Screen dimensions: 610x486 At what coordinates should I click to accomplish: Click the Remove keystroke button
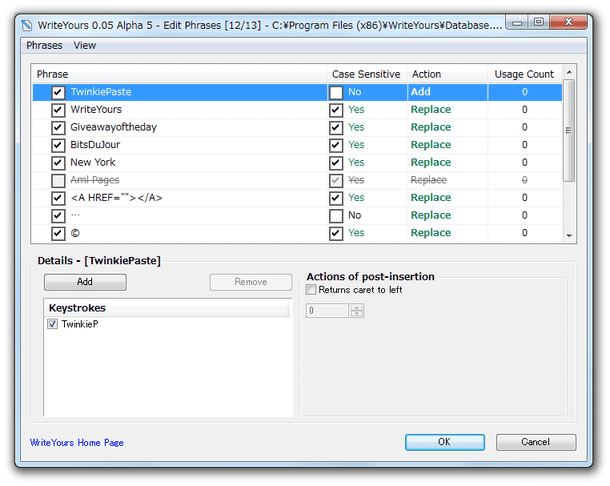click(x=251, y=282)
